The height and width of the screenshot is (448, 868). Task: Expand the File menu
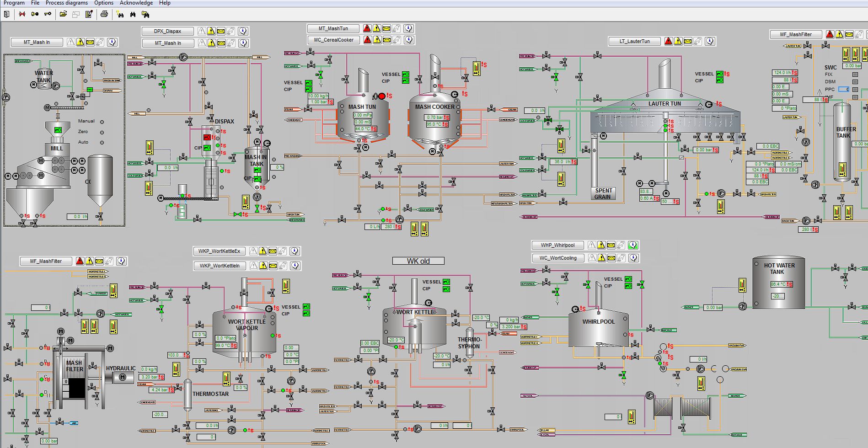(35, 3)
